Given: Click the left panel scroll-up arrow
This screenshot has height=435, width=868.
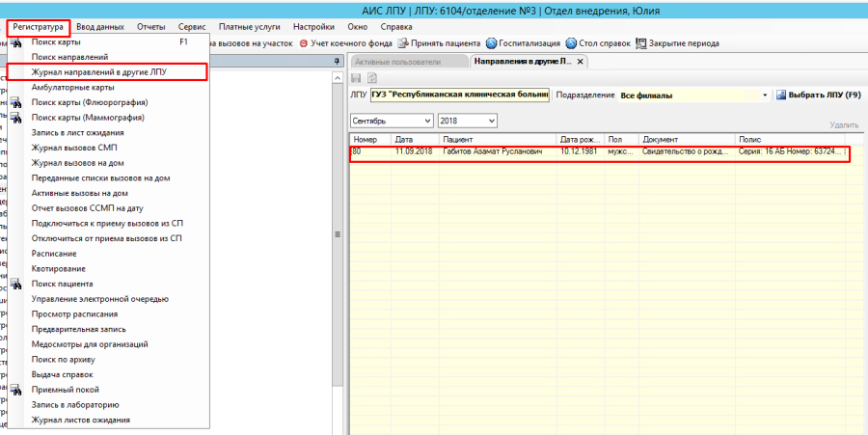Looking at the screenshot, I should 338,78.
